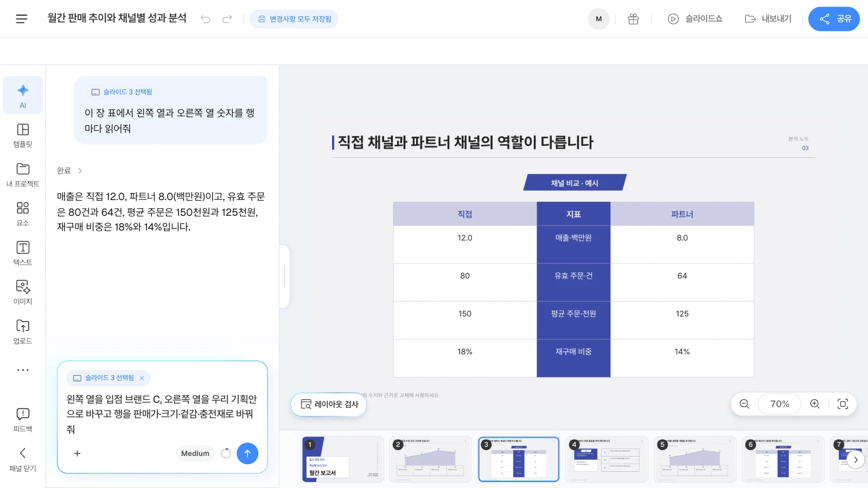The image size is (868, 488).
Task: Click the 변경사항 모두 저장됨 status
Action: (294, 19)
